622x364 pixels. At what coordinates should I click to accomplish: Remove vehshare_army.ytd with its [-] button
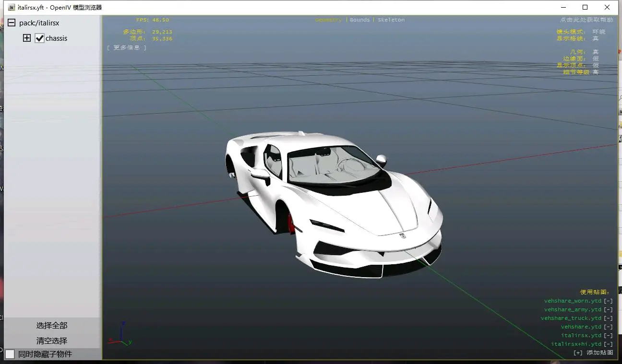pyautogui.click(x=608, y=310)
